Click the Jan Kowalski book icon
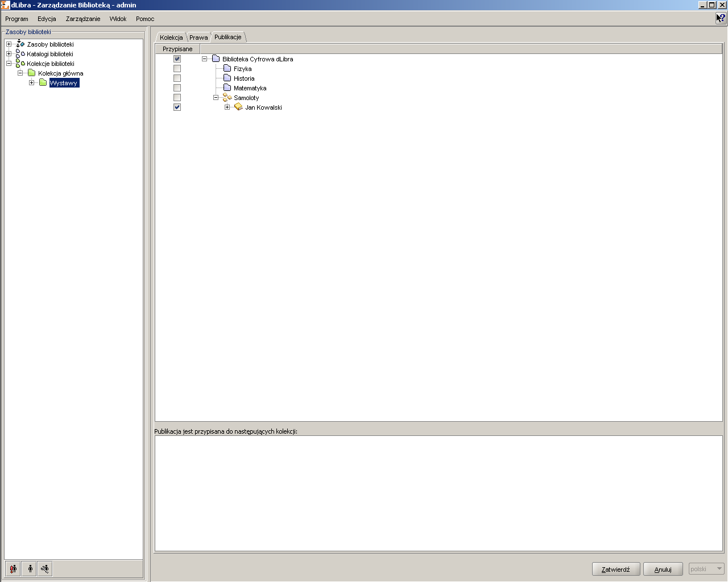The width and height of the screenshot is (728, 582). (x=238, y=107)
